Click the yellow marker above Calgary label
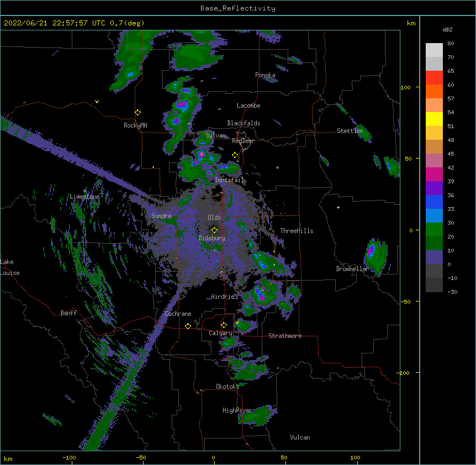Viewport: 476px width, 465px height. coord(224,325)
